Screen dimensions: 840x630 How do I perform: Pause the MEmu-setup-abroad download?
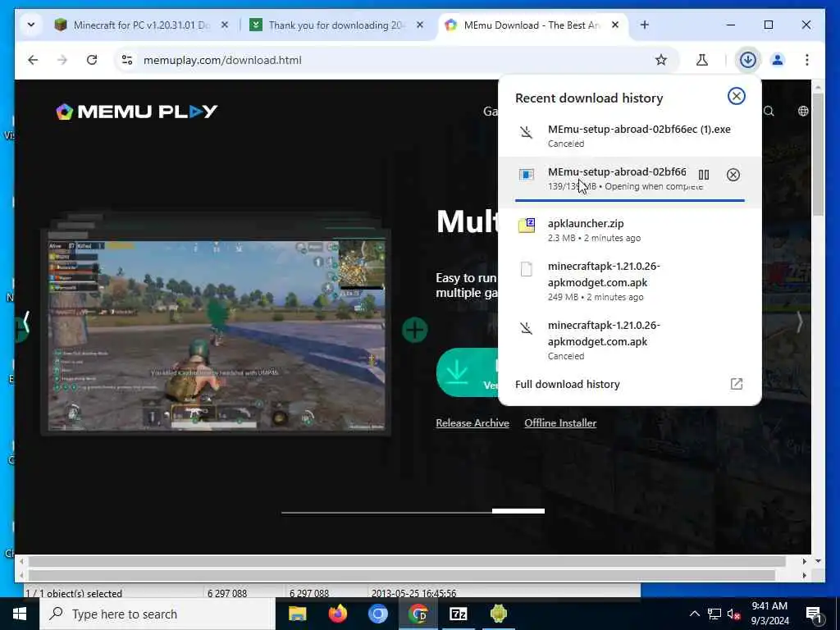point(704,175)
